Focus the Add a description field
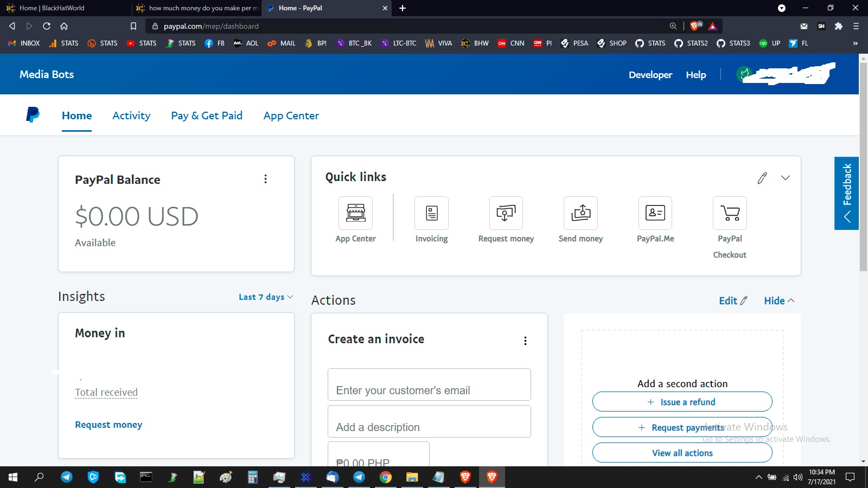The image size is (868, 488). pyautogui.click(x=429, y=421)
